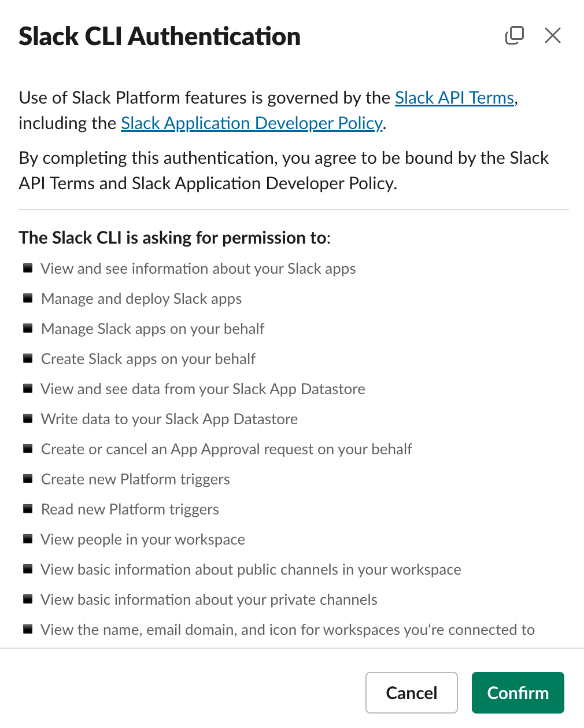This screenshot has width=584, height=728.
Task: Select the View and see data from your Slack App Datastore item
Action: click(203, 388)
